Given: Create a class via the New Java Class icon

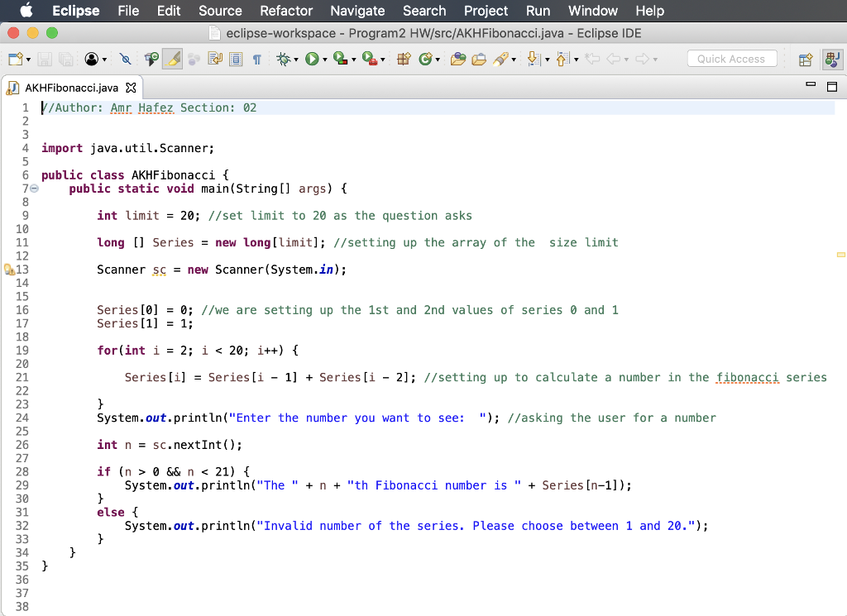Looking at the screenshot, I should (426, 58).
